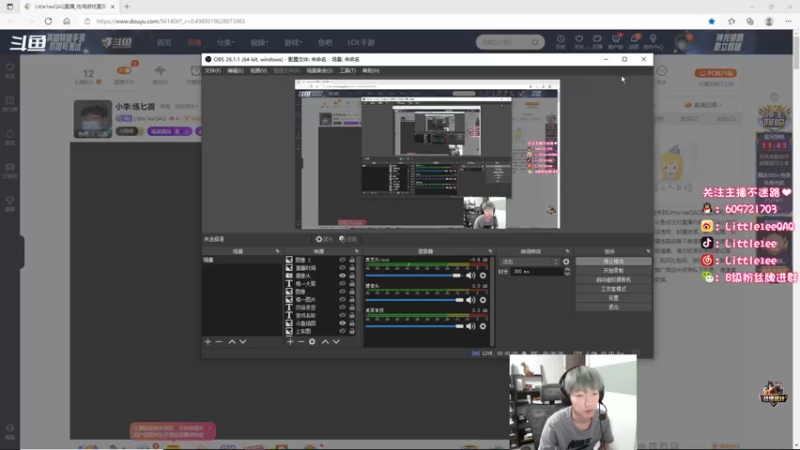800x450 pixels.
Task: Expand the Douyu 分类 nav dropdown
Action: [x=225, y=42]
